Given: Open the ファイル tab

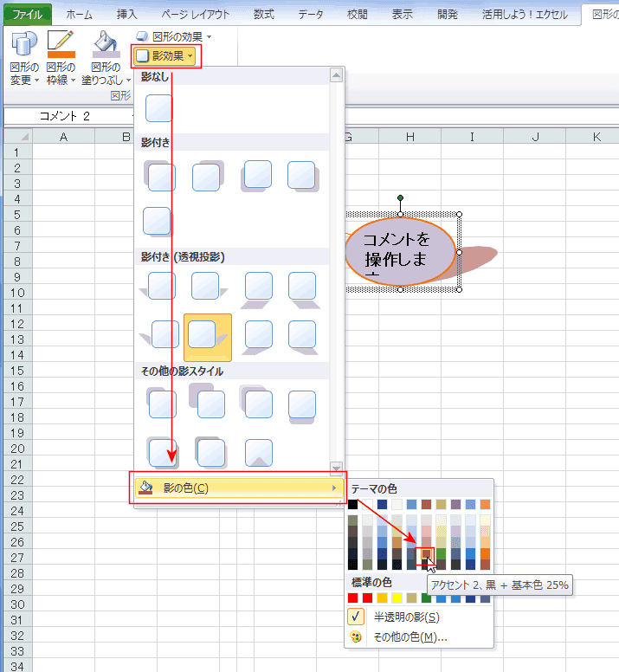Looking at the screenshot, I should pos(28,15).
